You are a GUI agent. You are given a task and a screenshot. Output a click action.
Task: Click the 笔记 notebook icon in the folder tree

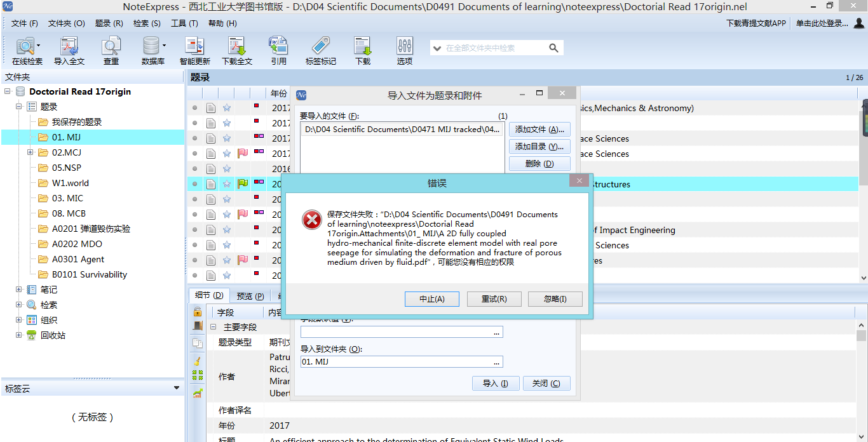(32, 290)
